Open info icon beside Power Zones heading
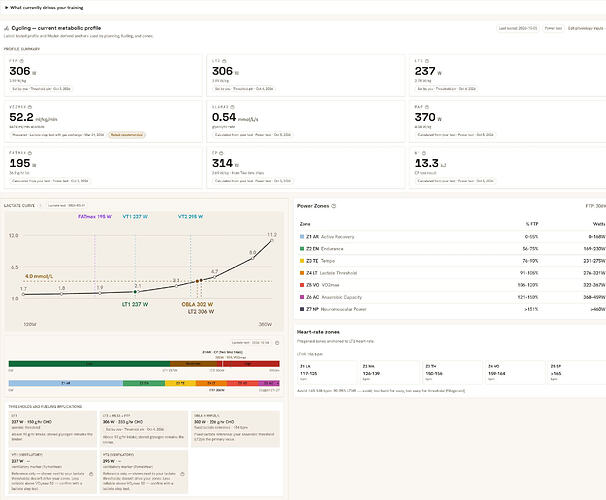The width and height of the screenshot is (606, 500). (x=334, y=206)
